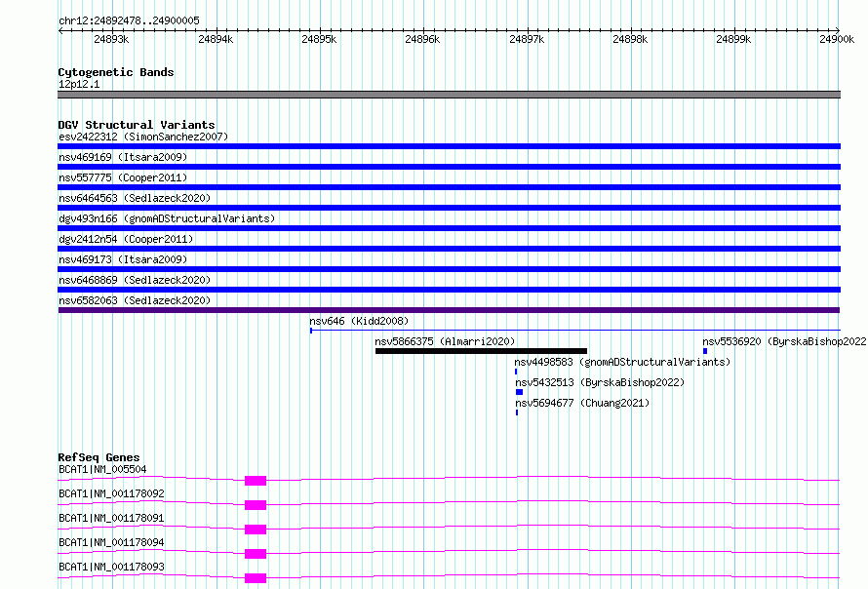The width and height of the screenshot is (868, 589).
Task: Click the 24894k ruler tick label
Action: click(x=216, y=39)
